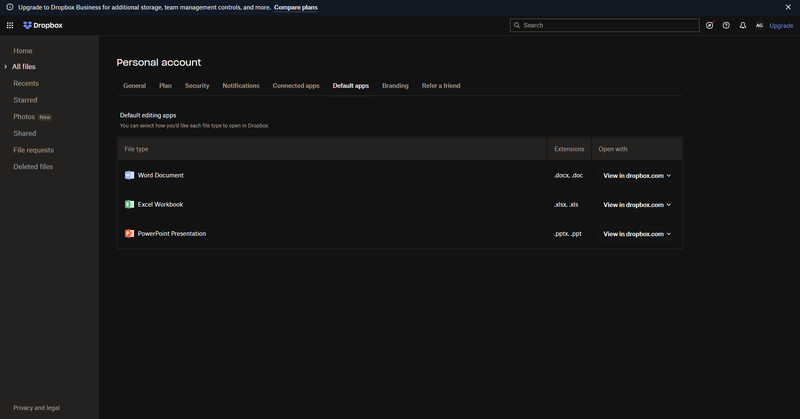Open the PowerPoint 'Open with' dropdown

[637, 233]
